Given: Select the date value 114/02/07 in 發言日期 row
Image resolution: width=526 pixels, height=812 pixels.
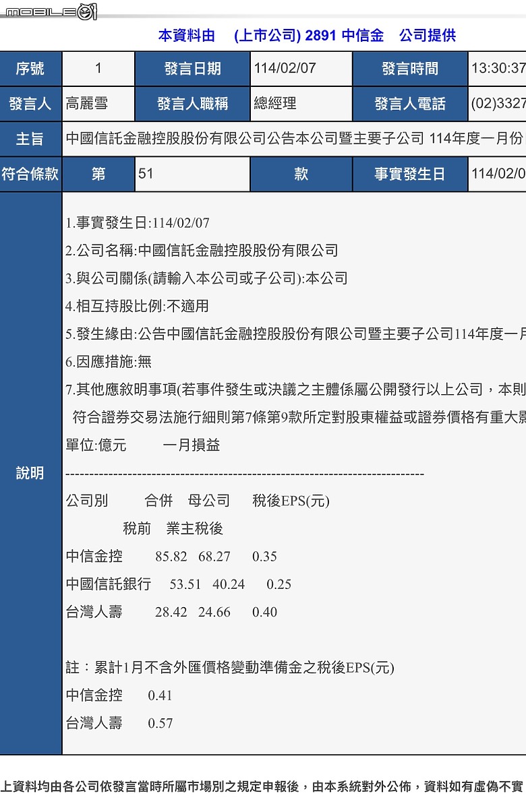Looking at the screenshot, I should [285, 69].
